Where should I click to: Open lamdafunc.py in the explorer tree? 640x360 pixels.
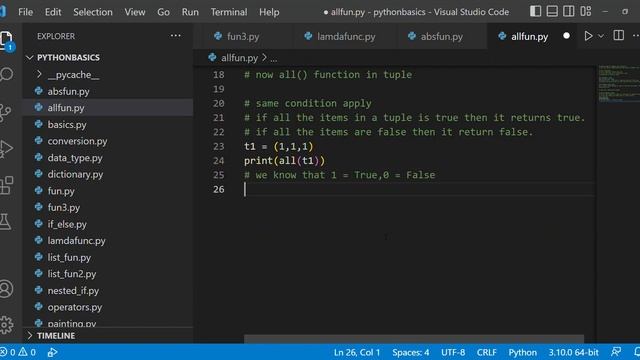(76, 241)
